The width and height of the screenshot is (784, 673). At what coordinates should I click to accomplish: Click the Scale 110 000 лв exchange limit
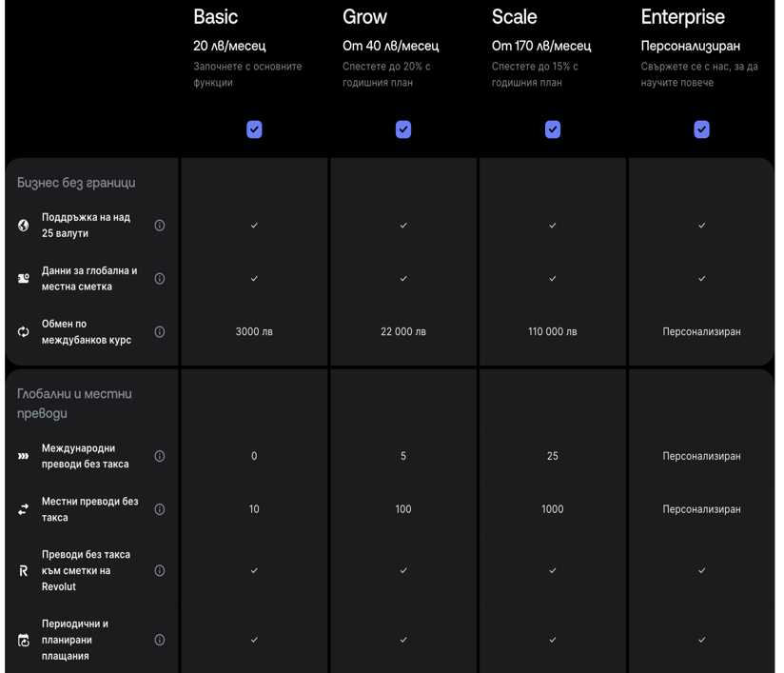[553, 332]
